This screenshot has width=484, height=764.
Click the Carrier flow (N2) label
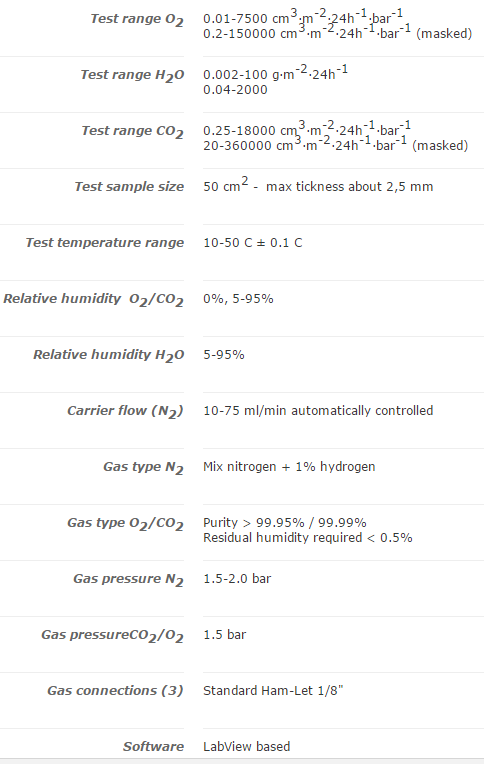(125, 411)
